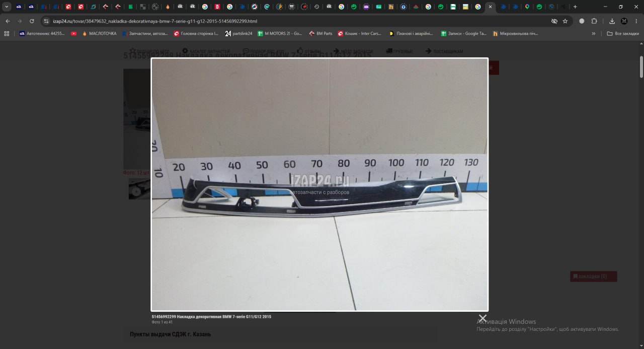Bookmark this page with the star icon

pyautogui.click(x=565, y=21)
